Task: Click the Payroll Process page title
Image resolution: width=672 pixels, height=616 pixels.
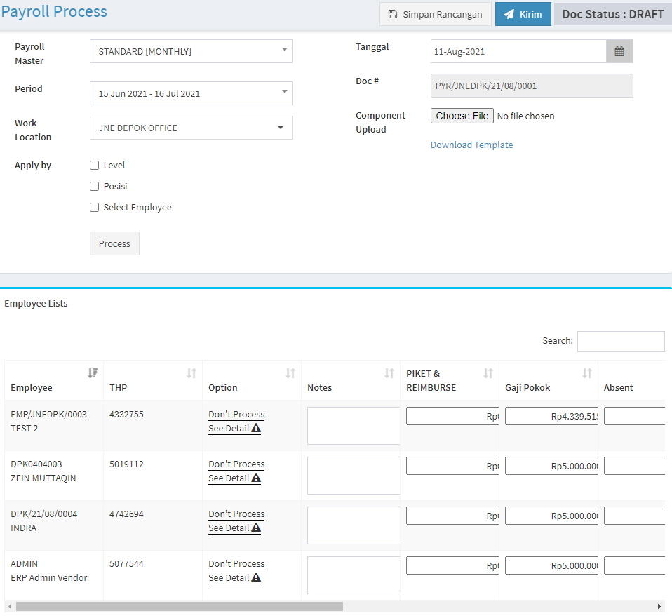Action: [54, 11]
